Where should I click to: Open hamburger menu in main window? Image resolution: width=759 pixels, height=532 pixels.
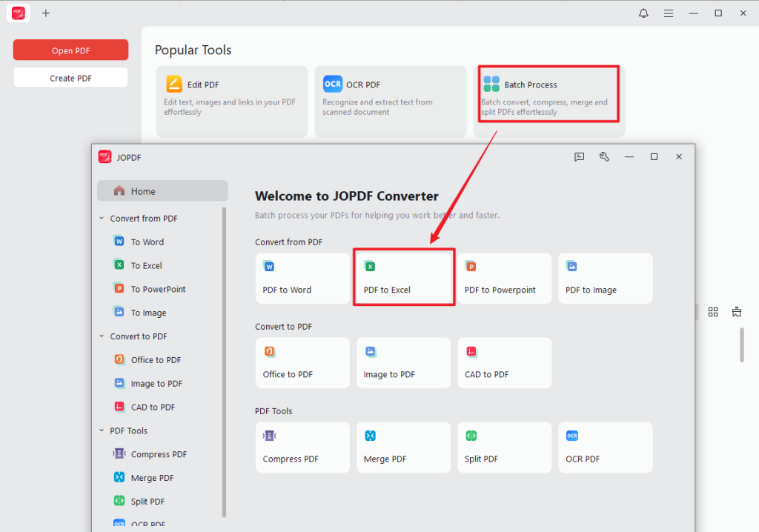[669, 13]
